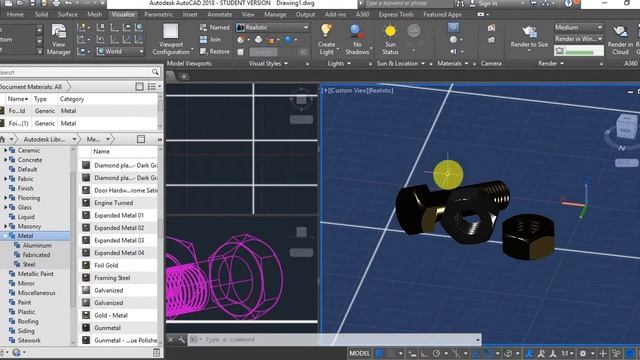
Task: Close the command line with X
Action: coord(171,340)
